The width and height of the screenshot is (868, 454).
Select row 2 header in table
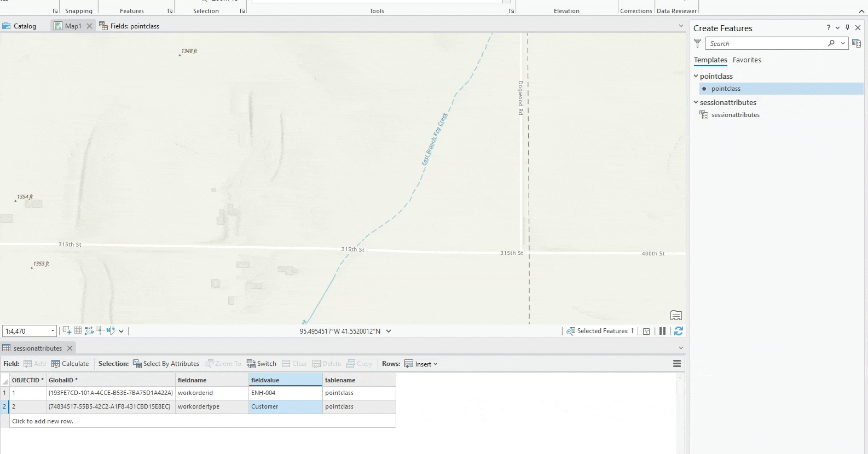[x=5, y=406]
